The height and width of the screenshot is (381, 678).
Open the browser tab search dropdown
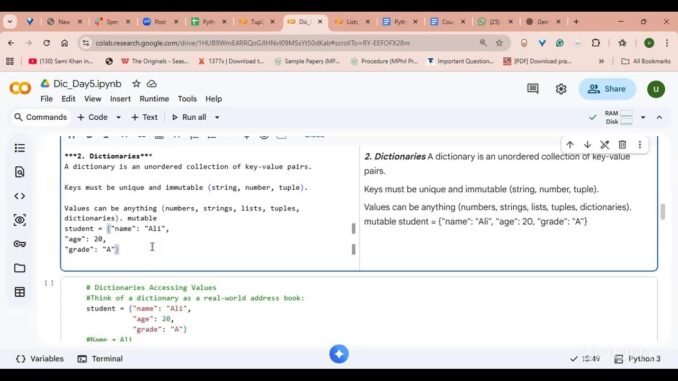point(10,22)
